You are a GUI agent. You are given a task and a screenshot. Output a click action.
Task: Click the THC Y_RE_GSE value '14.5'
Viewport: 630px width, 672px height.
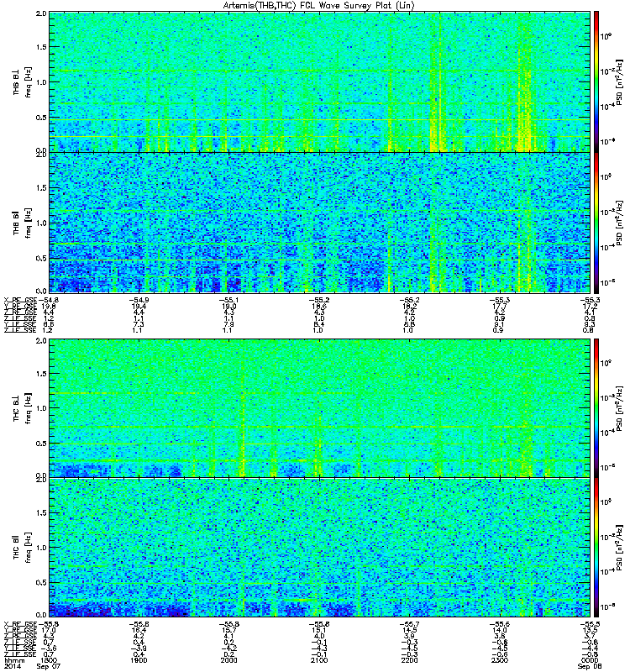click(x=409, y=630)
